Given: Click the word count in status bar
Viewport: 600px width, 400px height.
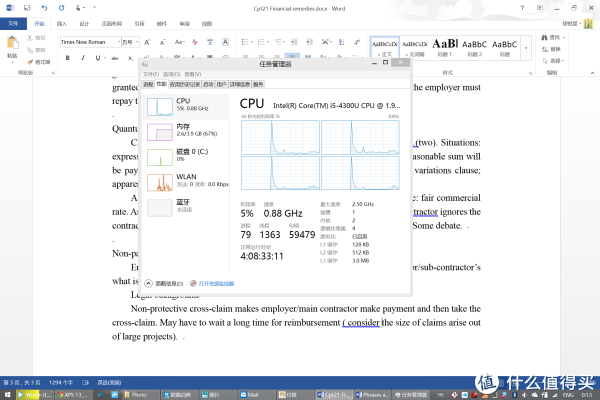Looking at the screenshot, I should (61, 382).
